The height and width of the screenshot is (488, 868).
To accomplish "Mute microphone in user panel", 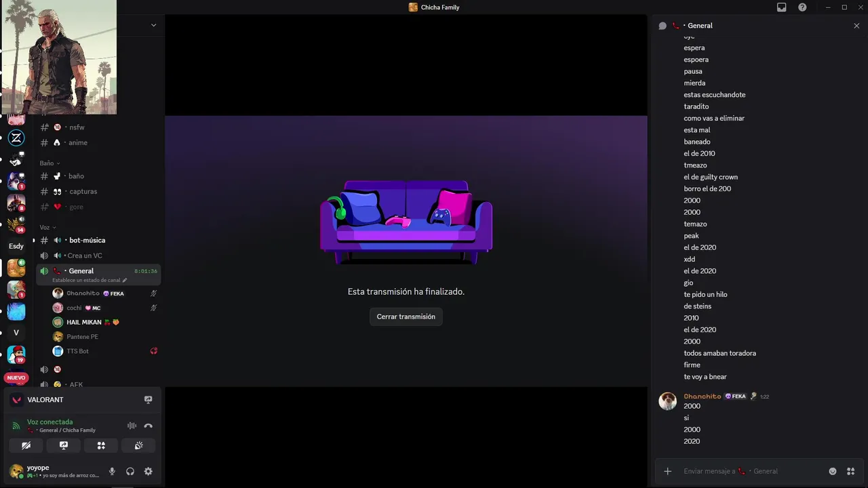I will (112, 471).
